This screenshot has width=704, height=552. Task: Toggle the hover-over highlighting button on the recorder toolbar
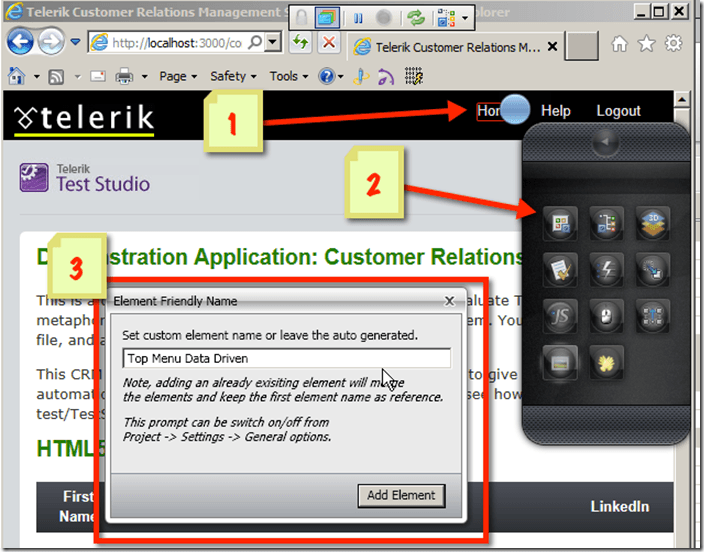click(x=326, y=18)
